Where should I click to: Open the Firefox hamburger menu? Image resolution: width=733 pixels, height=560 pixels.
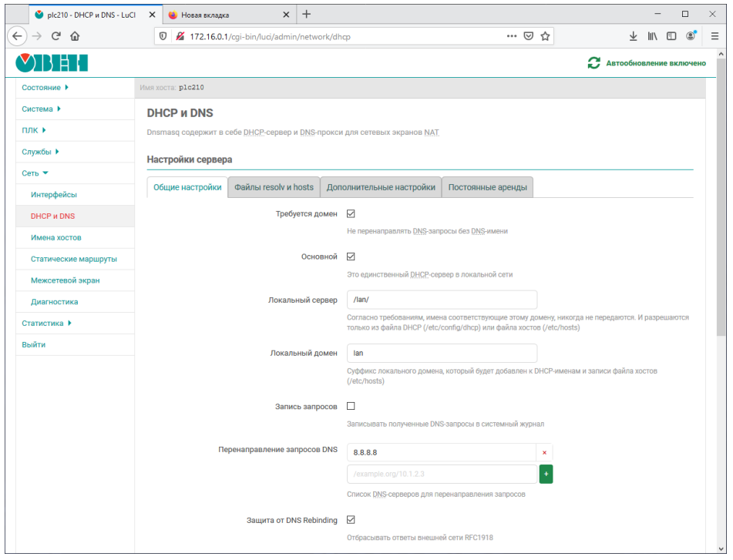tap(713, 36)
